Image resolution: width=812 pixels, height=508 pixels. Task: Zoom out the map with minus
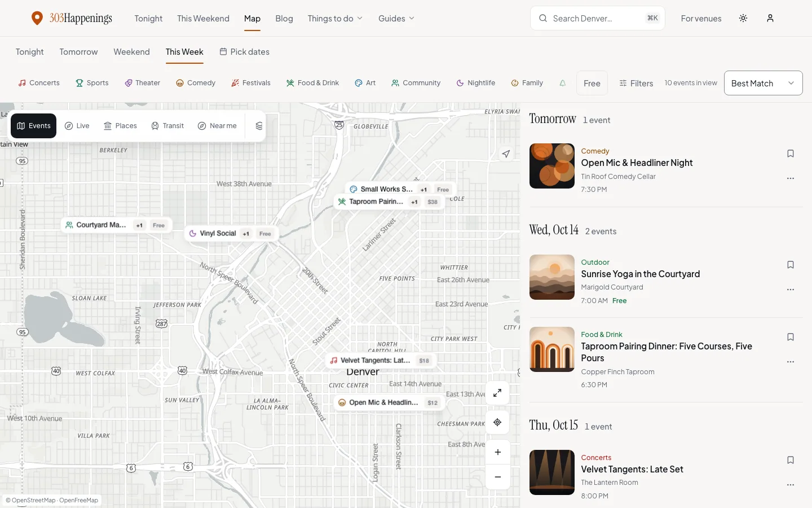pos(497,477)
